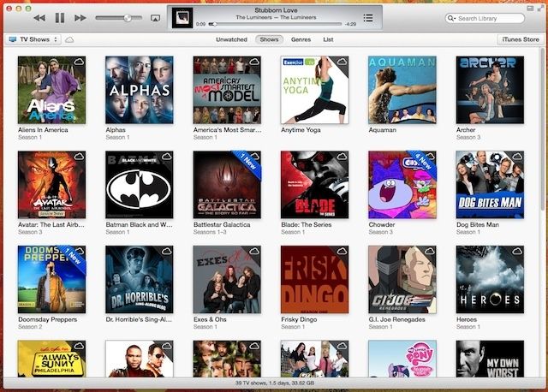548x392 pixels.
Task: Click the iCloud icon beside TV Shows
Action: [x=68, y=39]
